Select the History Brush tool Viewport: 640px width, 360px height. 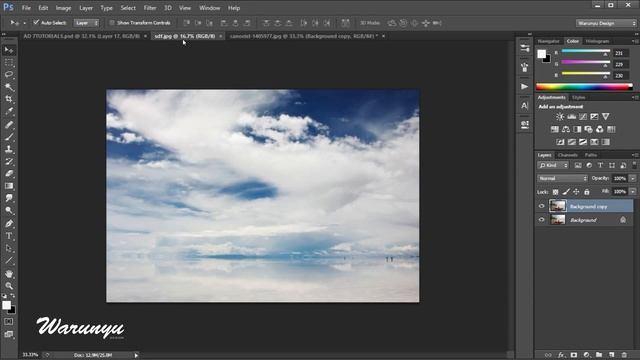coord(9,161)
